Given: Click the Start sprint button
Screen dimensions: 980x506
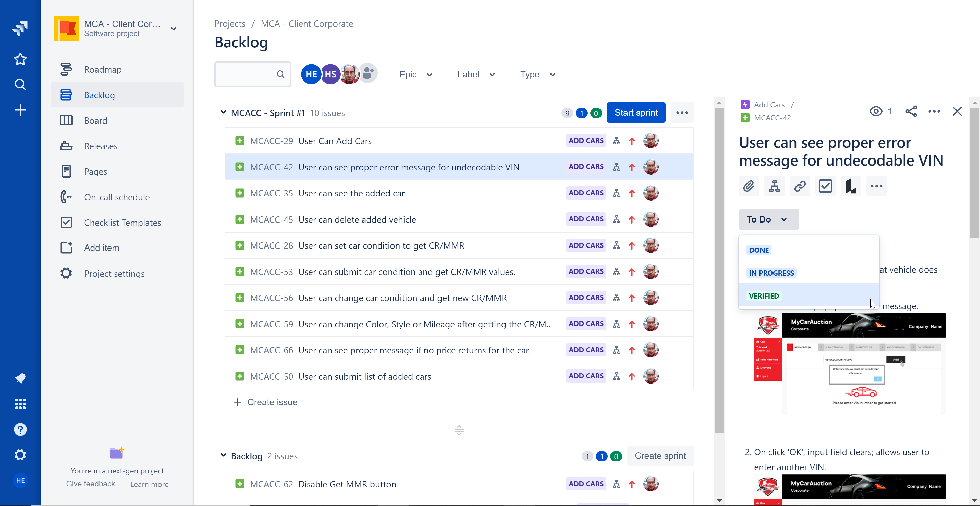Looking at the screenshot, I should (636, 113).
